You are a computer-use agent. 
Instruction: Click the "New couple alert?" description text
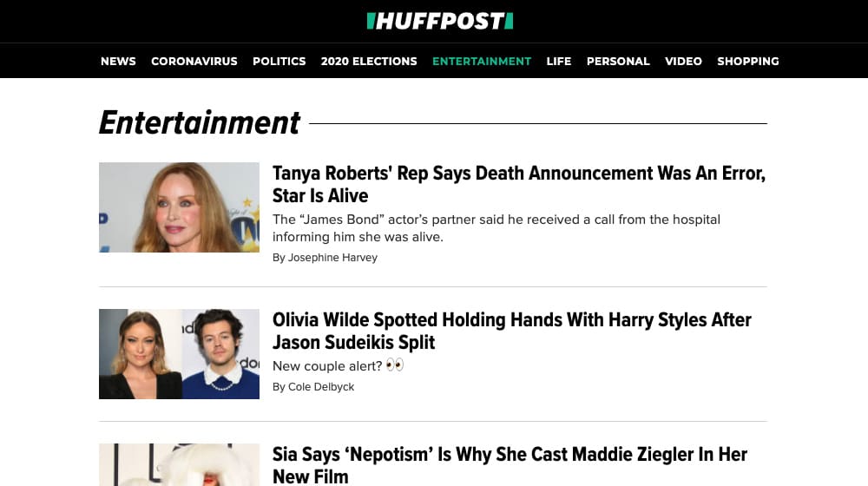pyautogui.click(x=327, y=366)
